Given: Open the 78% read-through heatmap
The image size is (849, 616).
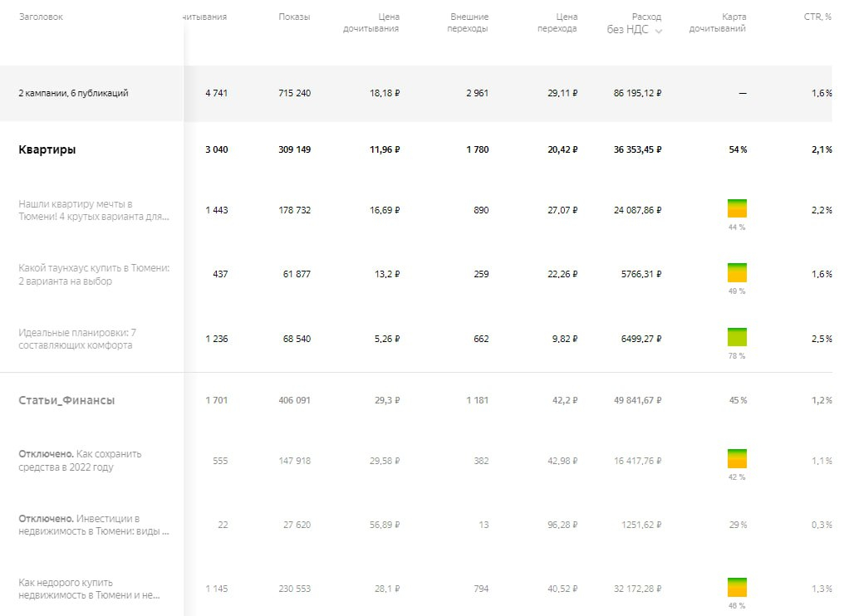Looking at the screenshot, I should [x=737, y=337].
